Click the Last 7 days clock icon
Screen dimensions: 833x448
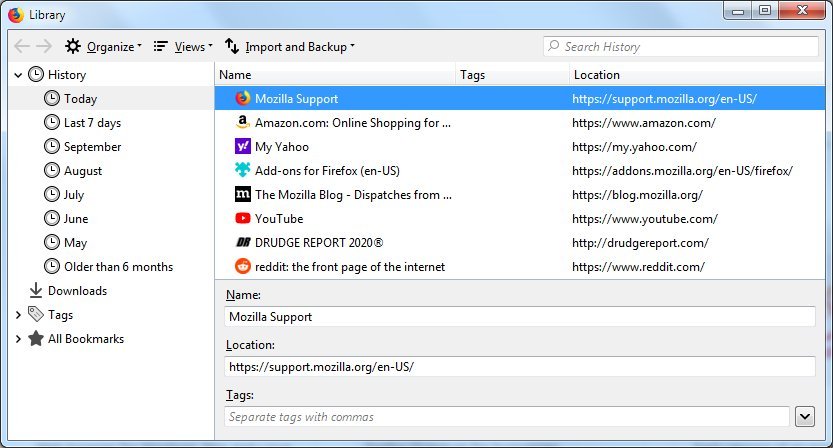pyautogui.click(x=52, y=122)
